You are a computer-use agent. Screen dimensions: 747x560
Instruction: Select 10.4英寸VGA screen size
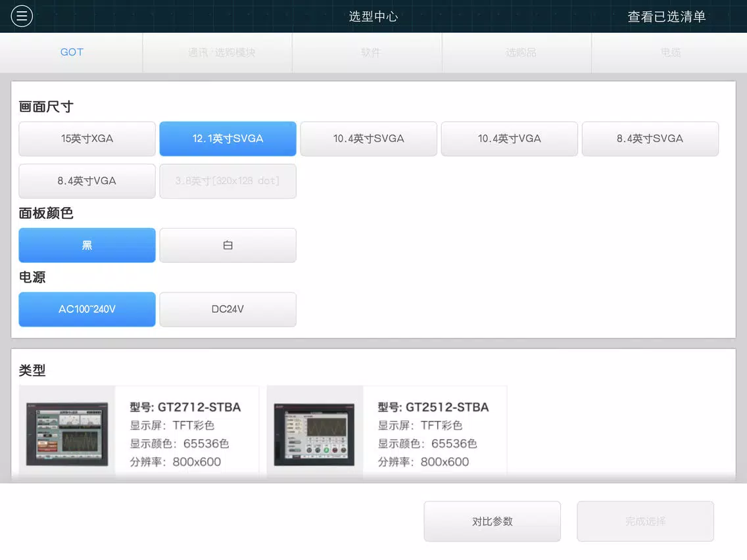click(x=509, y=139)
